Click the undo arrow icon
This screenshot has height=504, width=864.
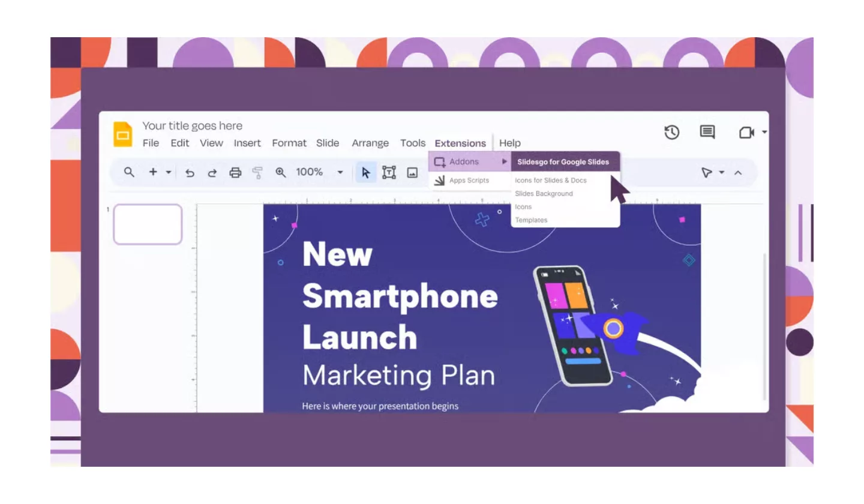190,173
